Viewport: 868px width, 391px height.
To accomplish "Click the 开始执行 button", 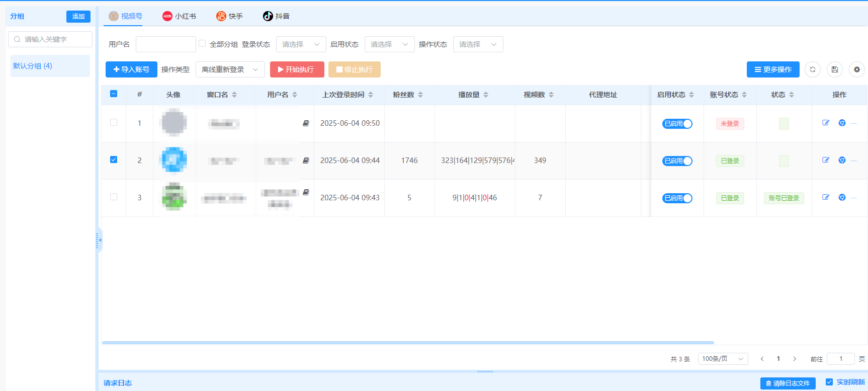I will pos(297,69).
